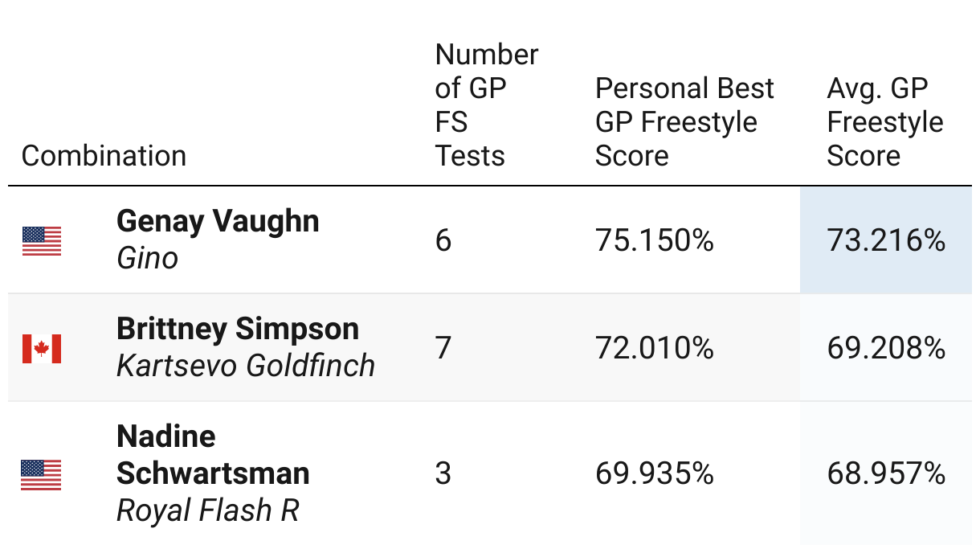Open Nadine Schwartsman rider name

213,454
